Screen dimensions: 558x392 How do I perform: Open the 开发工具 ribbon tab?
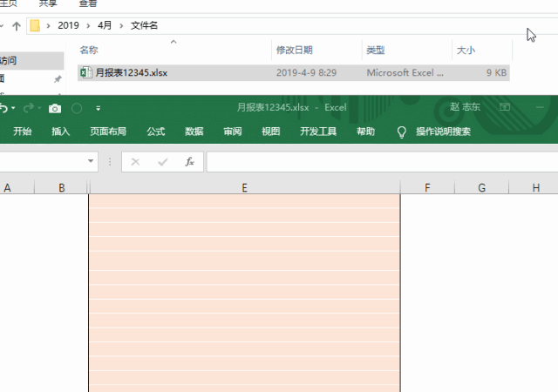click(318, 132)
